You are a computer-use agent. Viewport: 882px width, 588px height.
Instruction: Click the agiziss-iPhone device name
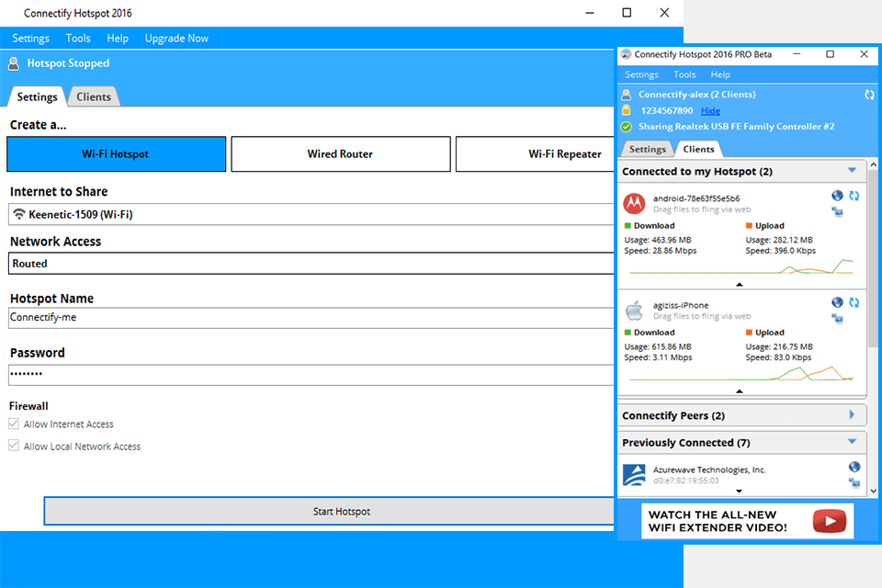[681, 305]
